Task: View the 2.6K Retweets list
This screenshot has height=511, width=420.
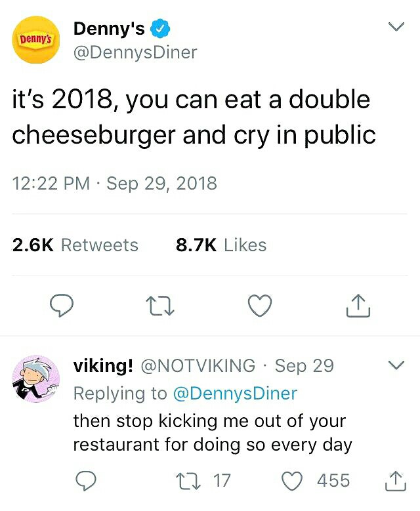Action: click(x=75, y=245)
